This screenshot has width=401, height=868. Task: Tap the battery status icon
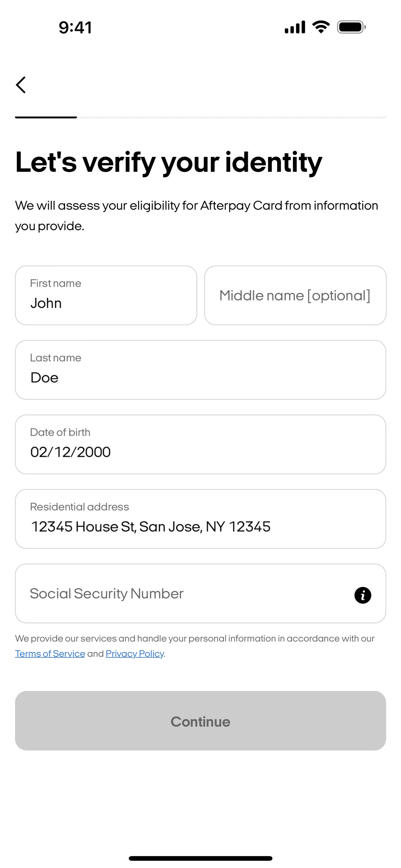352,27
